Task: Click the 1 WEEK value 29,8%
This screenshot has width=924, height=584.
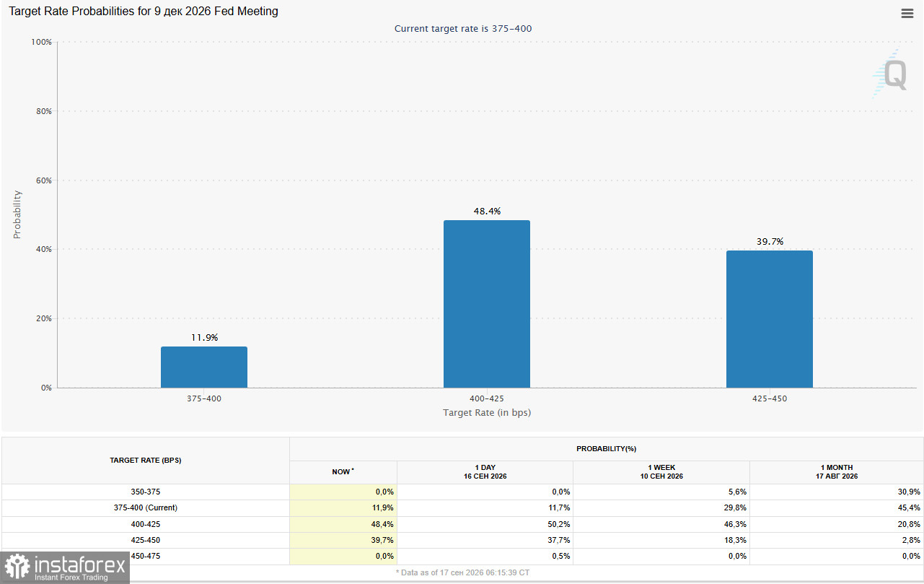Action: (x=736, y=507)
